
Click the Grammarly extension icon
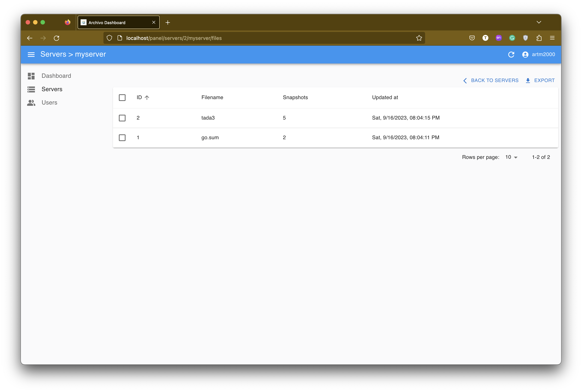(x=512, y=38)
